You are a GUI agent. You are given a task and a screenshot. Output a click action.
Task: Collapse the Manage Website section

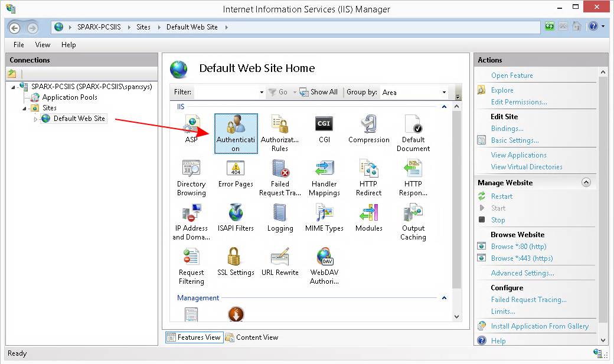point(586,183)
